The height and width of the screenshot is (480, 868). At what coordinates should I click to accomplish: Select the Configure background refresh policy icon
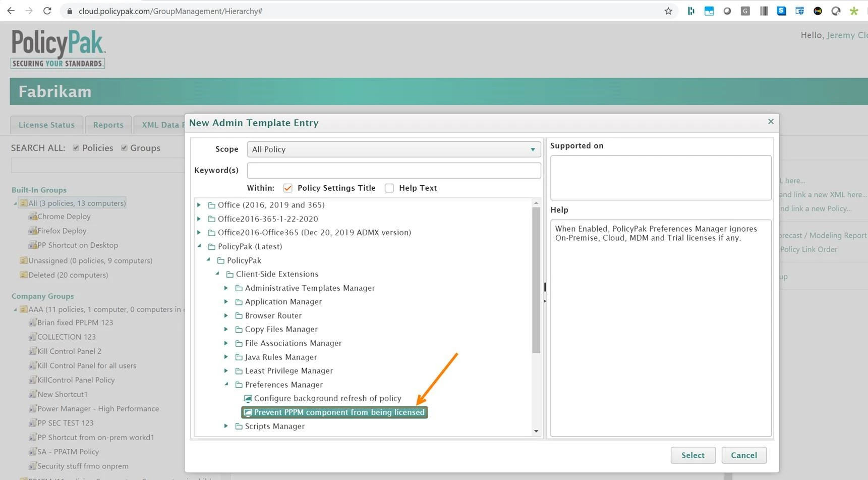248,399
